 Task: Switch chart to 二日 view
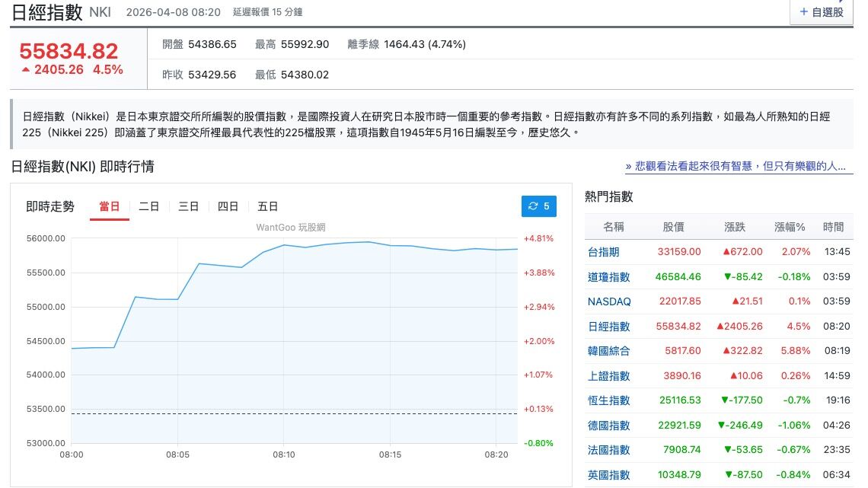149,206
